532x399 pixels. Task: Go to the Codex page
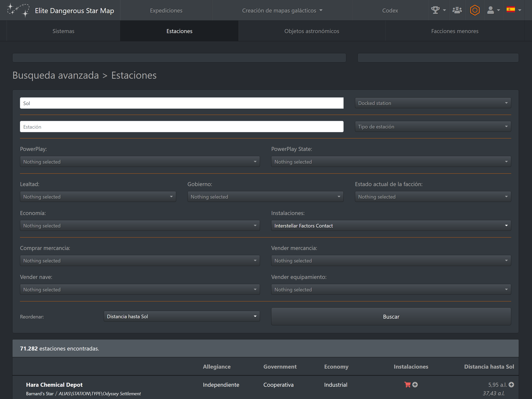390,10
